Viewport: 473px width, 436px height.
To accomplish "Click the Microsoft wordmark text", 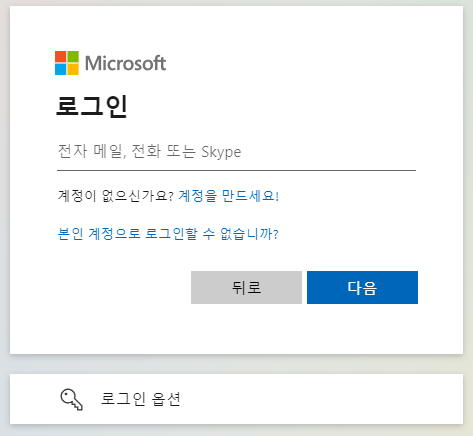I will point(125,63).
